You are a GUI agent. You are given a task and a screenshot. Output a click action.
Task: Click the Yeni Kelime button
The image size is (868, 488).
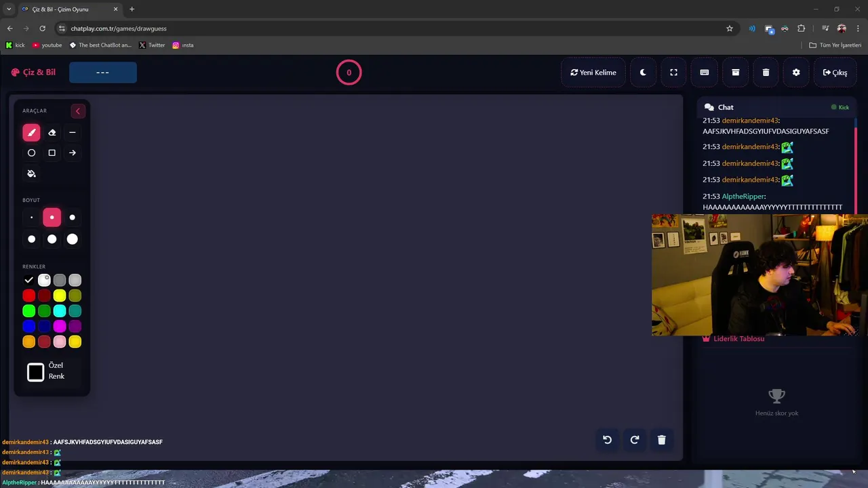pyautogui.click(x=593, y=73)
